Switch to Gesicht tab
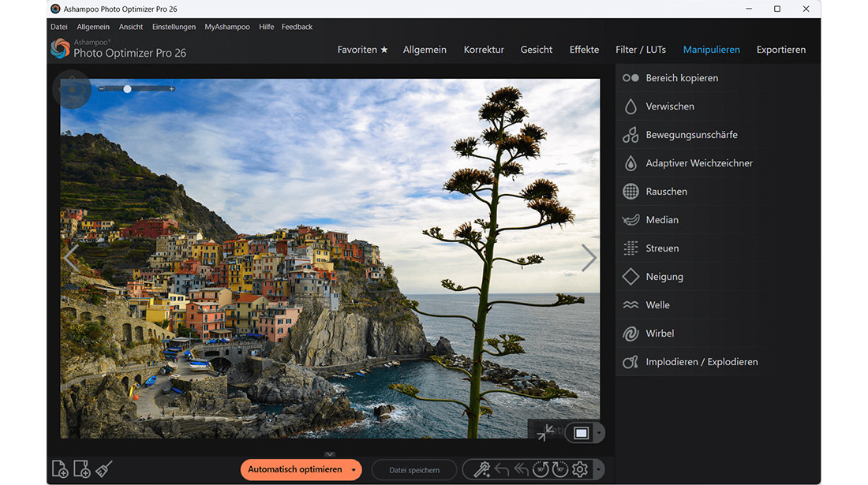 pos(537,50)
